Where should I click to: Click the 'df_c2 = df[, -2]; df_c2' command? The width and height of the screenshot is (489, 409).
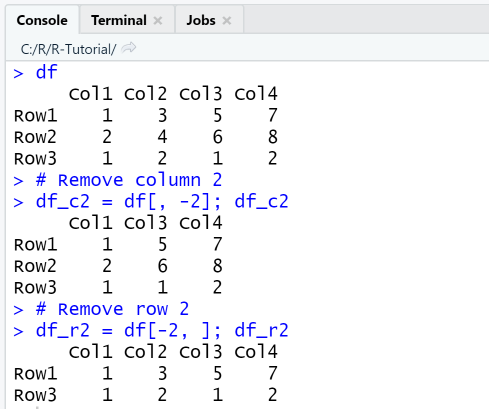click(162, 202)
